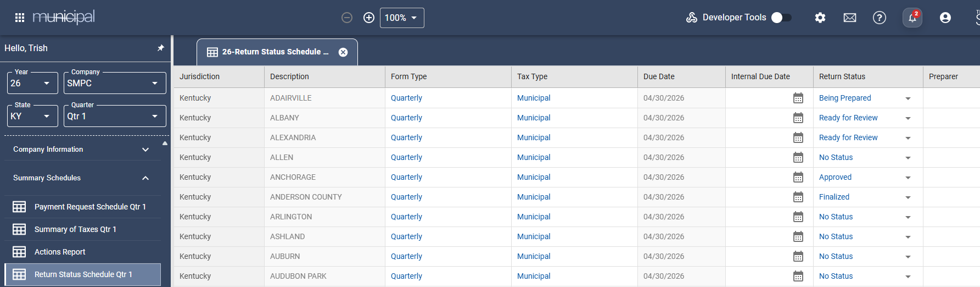Open Summary of Taxes Qtr 1
Image resolution: width=980 pixels, height=287 pixels.
(82, 229)
